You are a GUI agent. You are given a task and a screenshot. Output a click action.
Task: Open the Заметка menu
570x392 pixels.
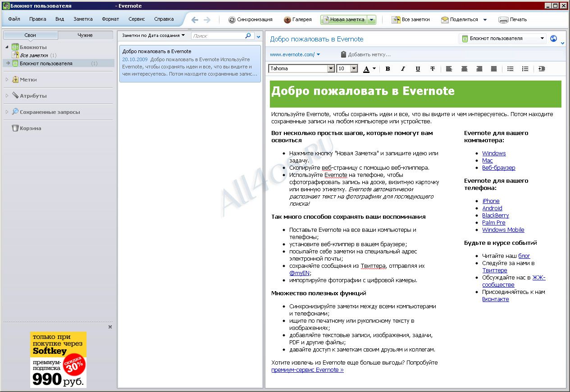(x=83, y=19)
